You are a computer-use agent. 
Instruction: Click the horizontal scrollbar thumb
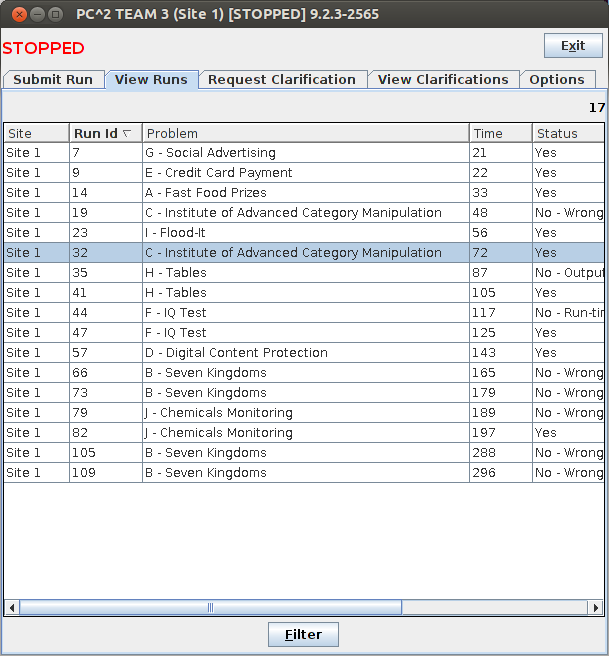pyautogui.click(x=210, y=607)
